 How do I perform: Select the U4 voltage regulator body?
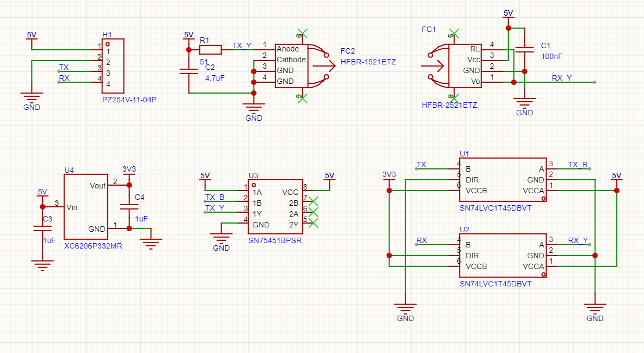(86, 207)
